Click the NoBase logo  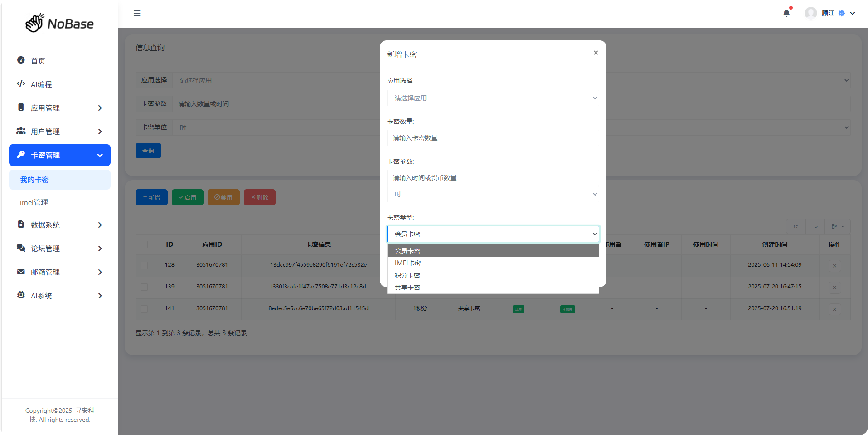click(59, 23)
